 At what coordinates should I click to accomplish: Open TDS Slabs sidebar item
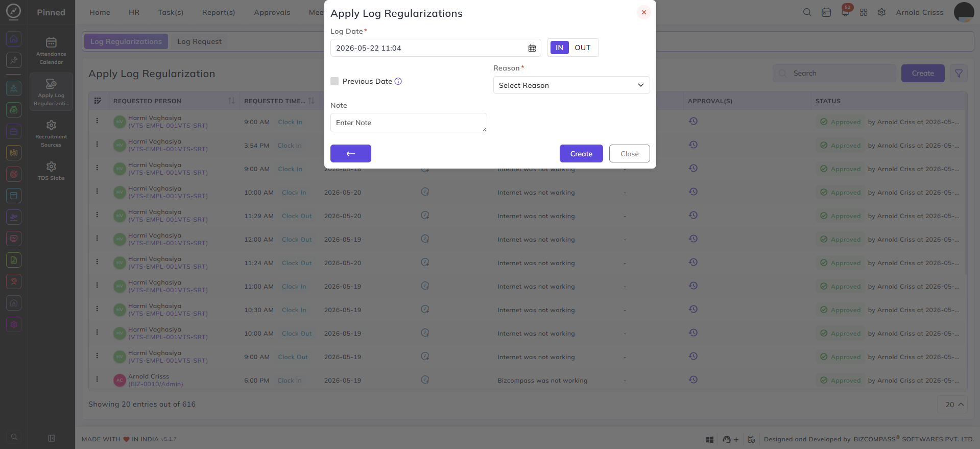(x=51, y=171)
